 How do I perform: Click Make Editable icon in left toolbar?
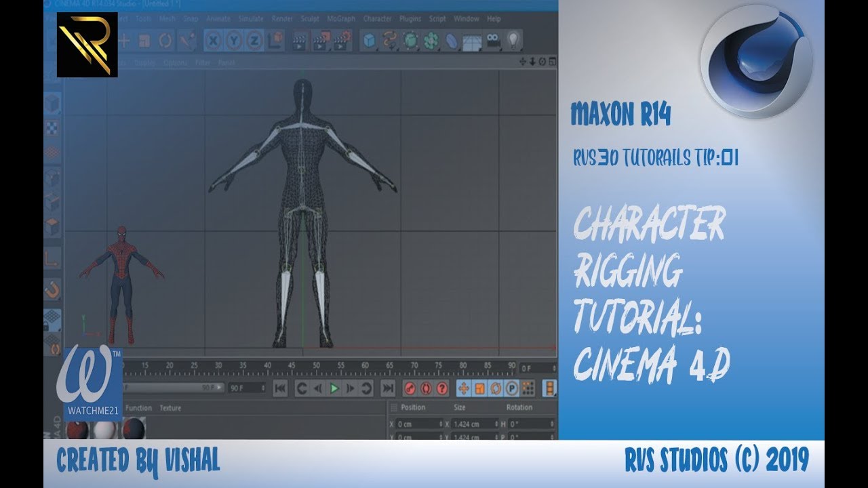pyautogui.click(x=52, y=104)
